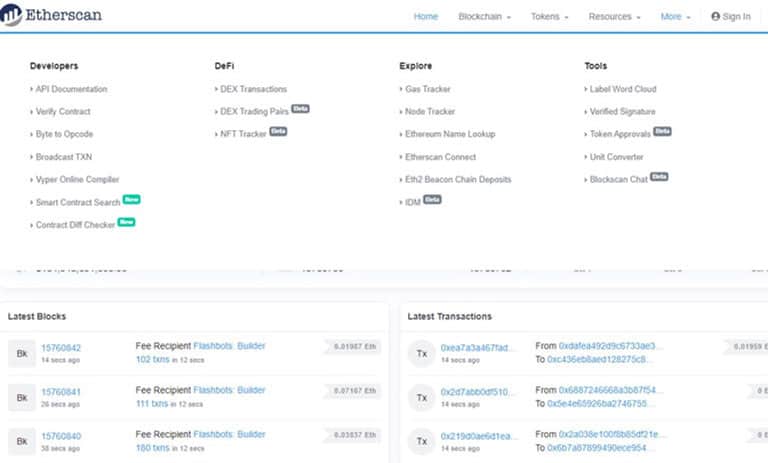This screenshot has height=463, width=768.
Task: Open sender address 0x6887246668a3b87f54
Action: (x=610, y=390)
